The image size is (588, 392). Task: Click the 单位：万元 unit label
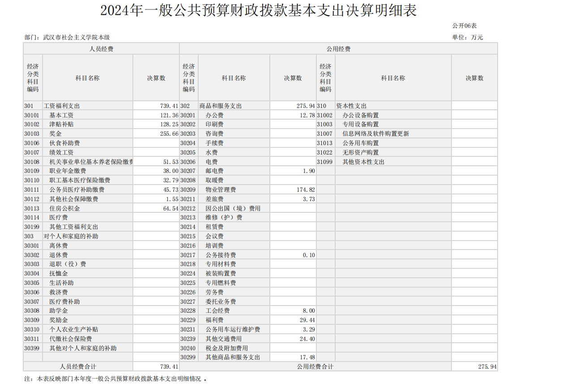click(467, 38)
